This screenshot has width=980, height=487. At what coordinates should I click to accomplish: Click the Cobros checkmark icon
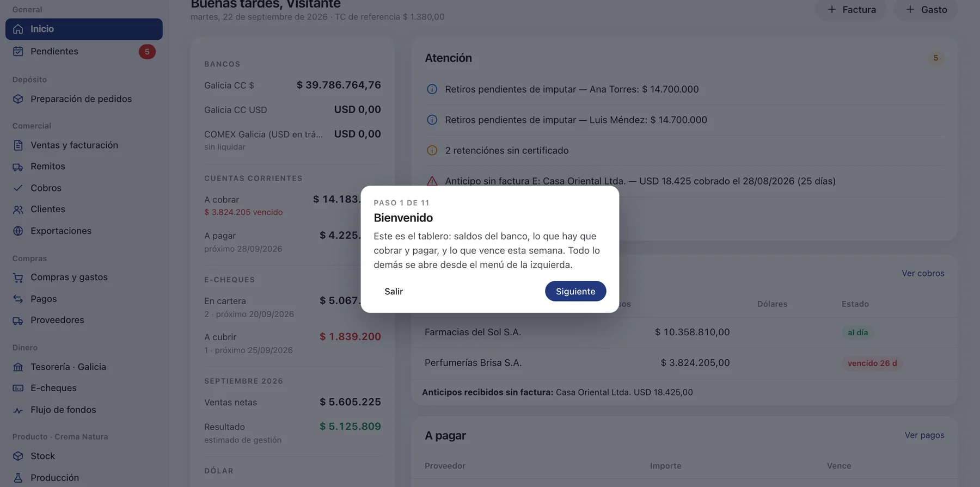(x=18, y=188)
